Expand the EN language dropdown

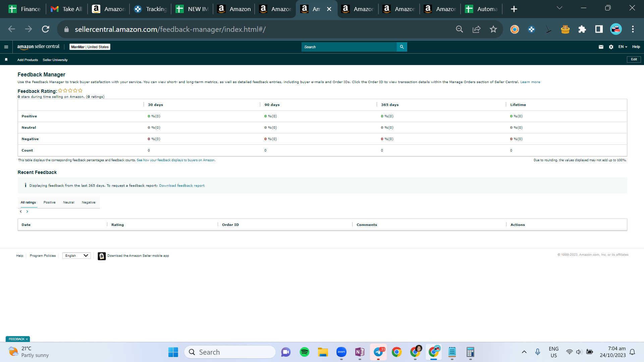coord(623,47)
